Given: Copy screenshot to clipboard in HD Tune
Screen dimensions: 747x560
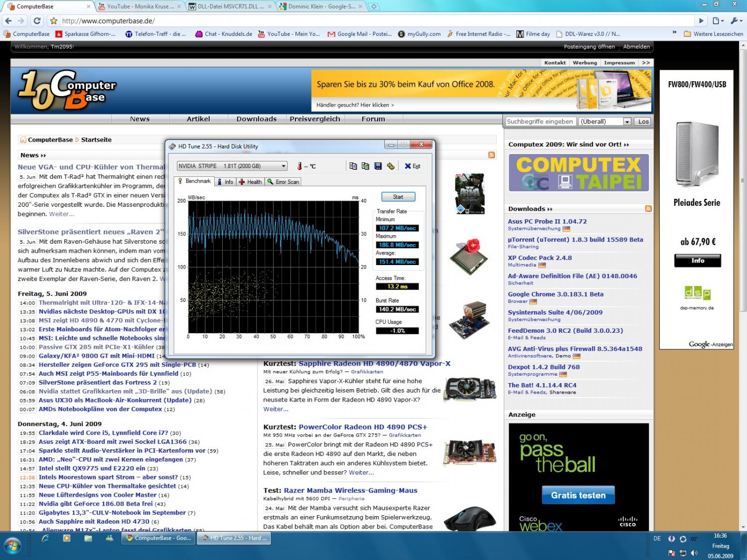Looking at the screenshot, I should coord(365,166).
